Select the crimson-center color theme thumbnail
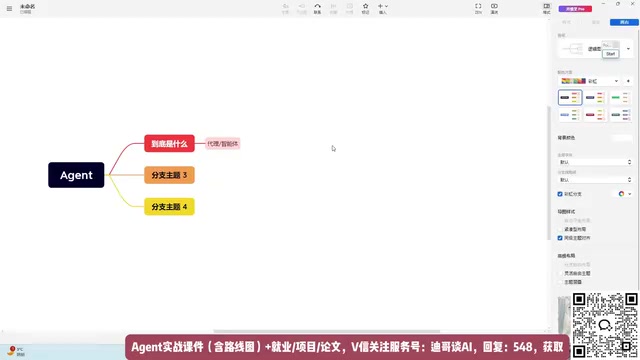 tap(595, 115)
